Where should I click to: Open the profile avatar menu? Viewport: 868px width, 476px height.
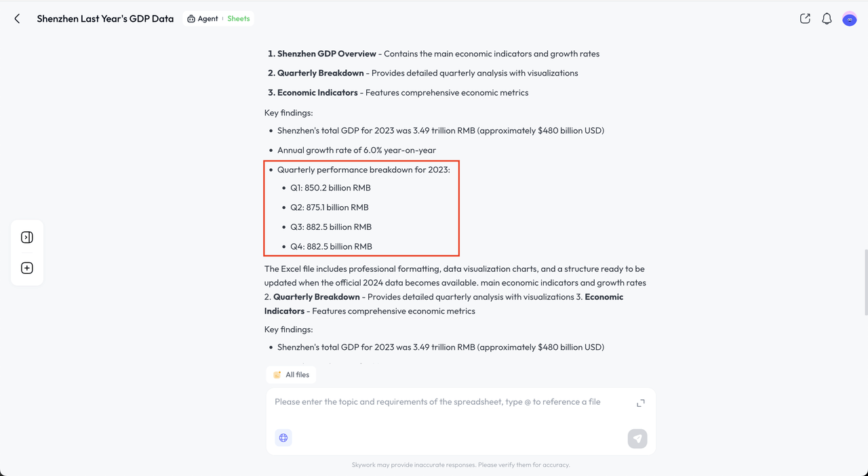click(x=849, y=19)
